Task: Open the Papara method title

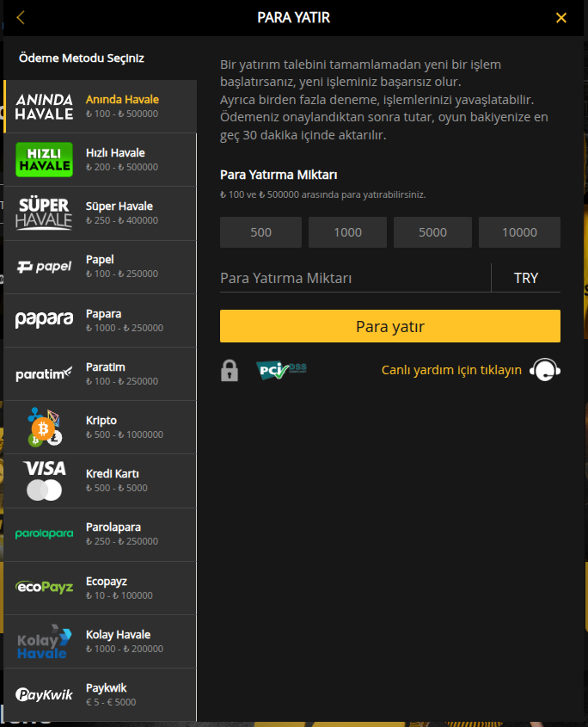Action: tap(103, 314)
